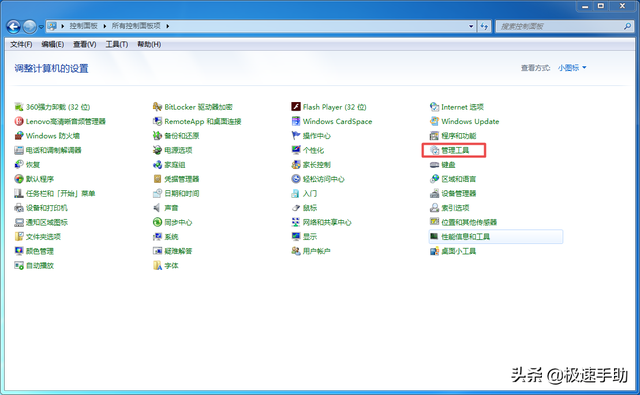
Task: Click the 家庭组 homegroup icon
Action: pos(157,164)
